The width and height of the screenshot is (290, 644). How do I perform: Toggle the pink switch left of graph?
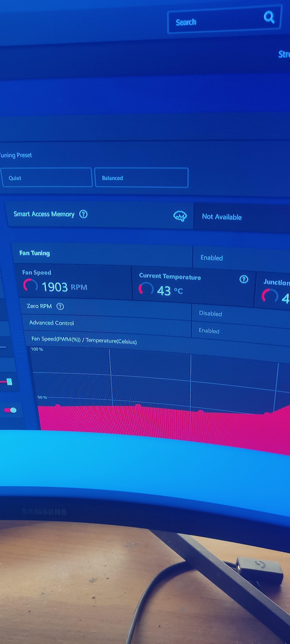pyautogui.click(x=10, y=410)
